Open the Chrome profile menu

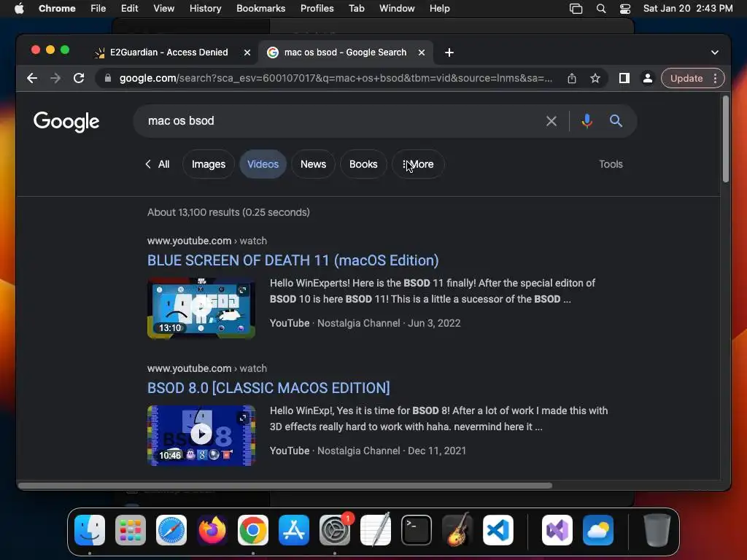[648, 78]
